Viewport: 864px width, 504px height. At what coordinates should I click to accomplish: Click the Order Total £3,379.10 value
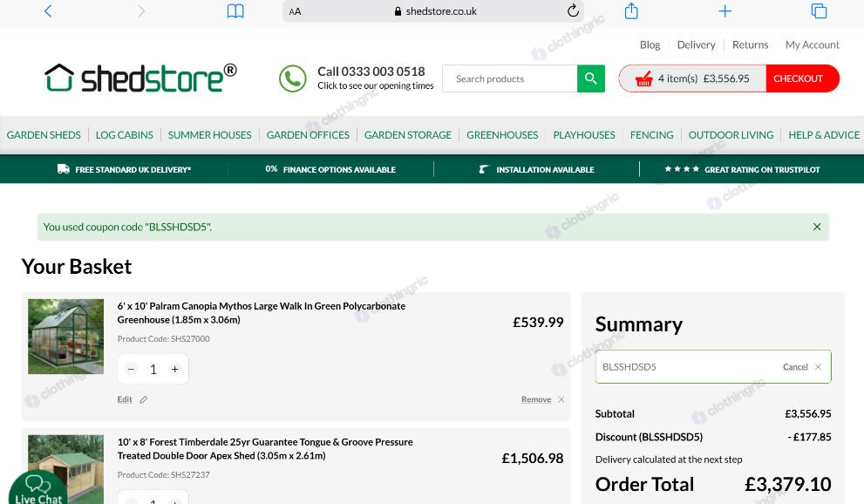pyautogui.click(x=787, y=484)
